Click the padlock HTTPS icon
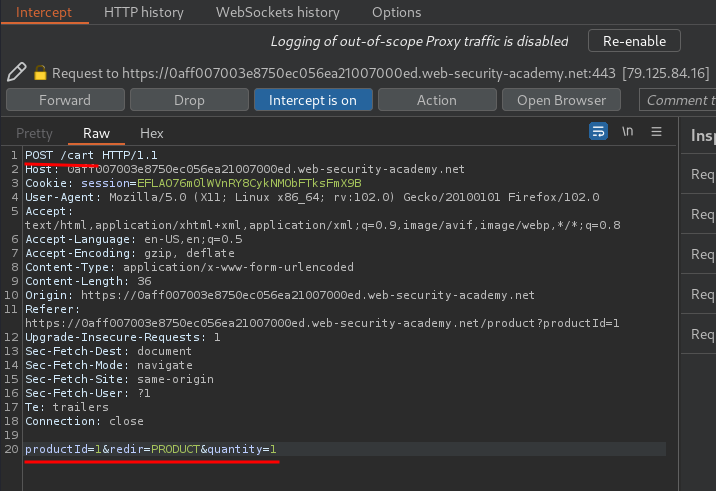 (40, 73)
